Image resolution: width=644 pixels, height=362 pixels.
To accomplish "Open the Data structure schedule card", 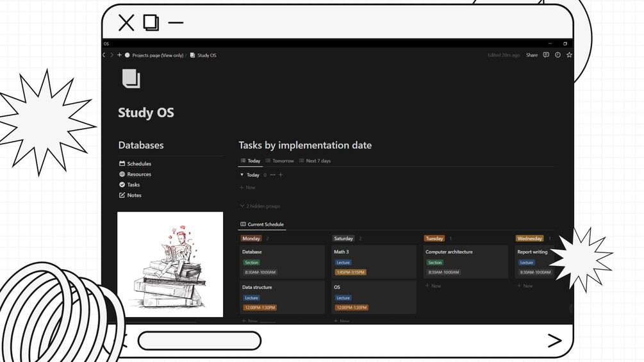I will 282,297.
